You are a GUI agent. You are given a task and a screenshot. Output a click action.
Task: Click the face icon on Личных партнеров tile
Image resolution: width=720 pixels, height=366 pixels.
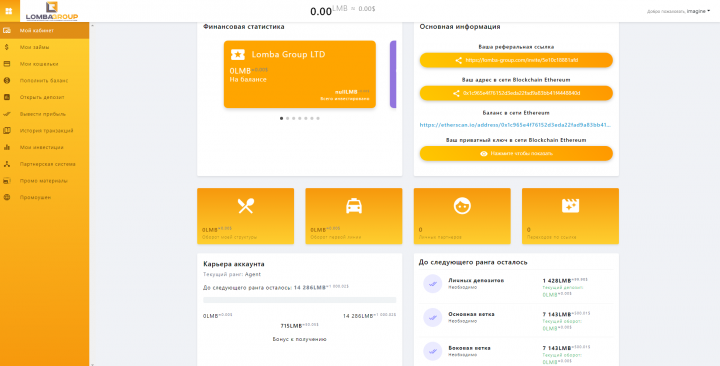click(462, 206)
